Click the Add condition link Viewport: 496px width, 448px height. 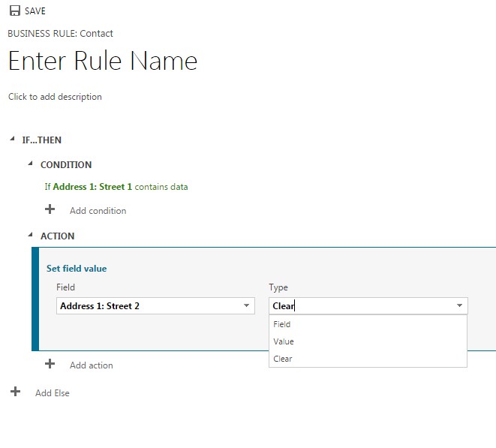point(98,211)
